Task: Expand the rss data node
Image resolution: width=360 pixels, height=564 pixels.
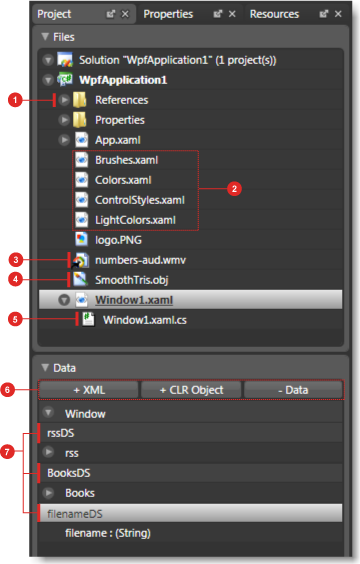Action: click(x=48, y=452)
